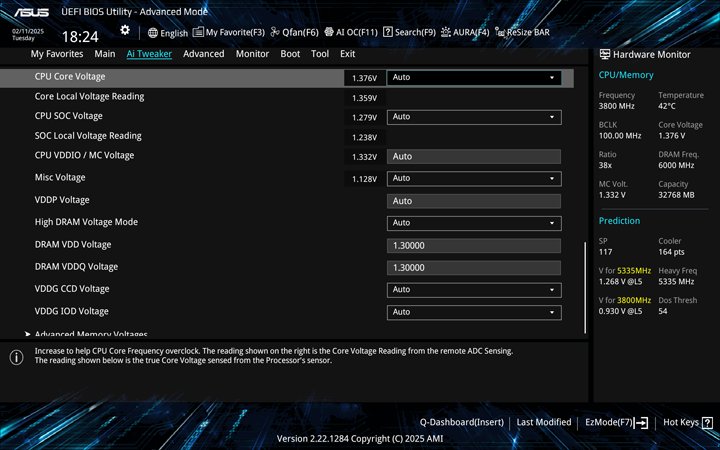
Task: Expand Advanced Memory Voltages section
Action: click(x=90, y=334)
